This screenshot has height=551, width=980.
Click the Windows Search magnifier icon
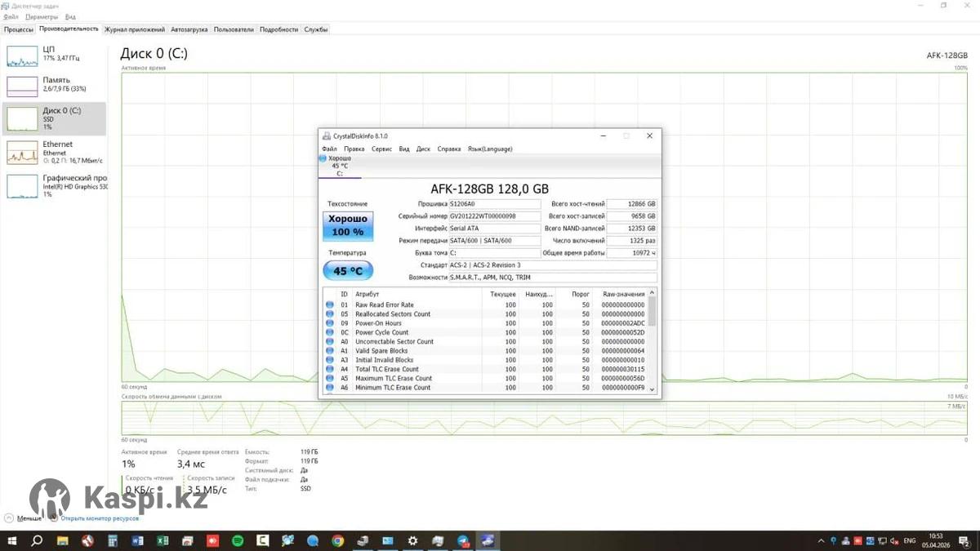[x=37, y=540]
